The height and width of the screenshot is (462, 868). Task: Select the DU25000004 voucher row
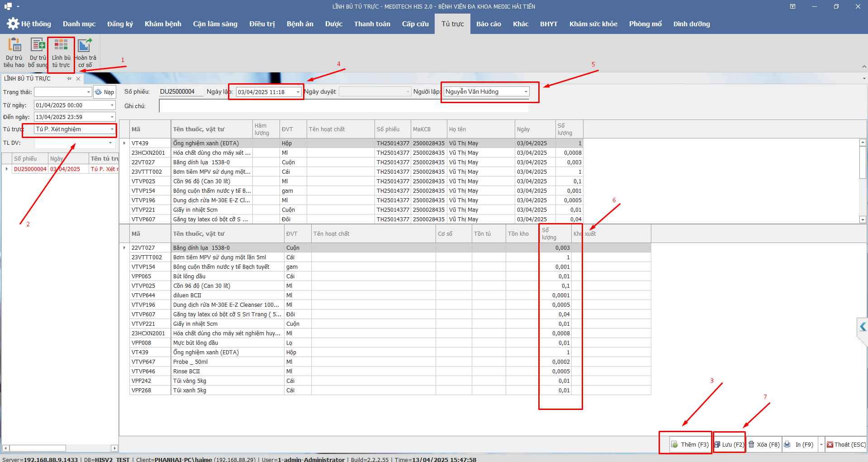pos(30,169)
